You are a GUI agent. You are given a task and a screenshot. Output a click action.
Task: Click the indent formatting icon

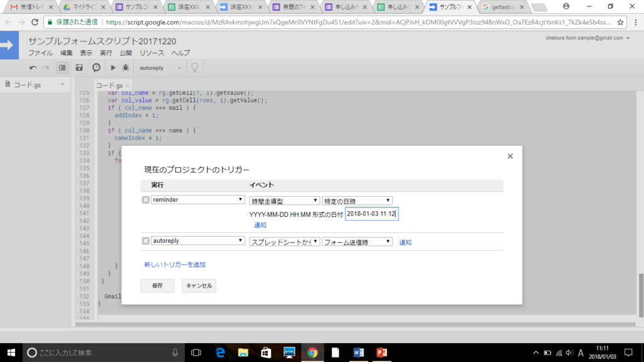pos(62,68)
